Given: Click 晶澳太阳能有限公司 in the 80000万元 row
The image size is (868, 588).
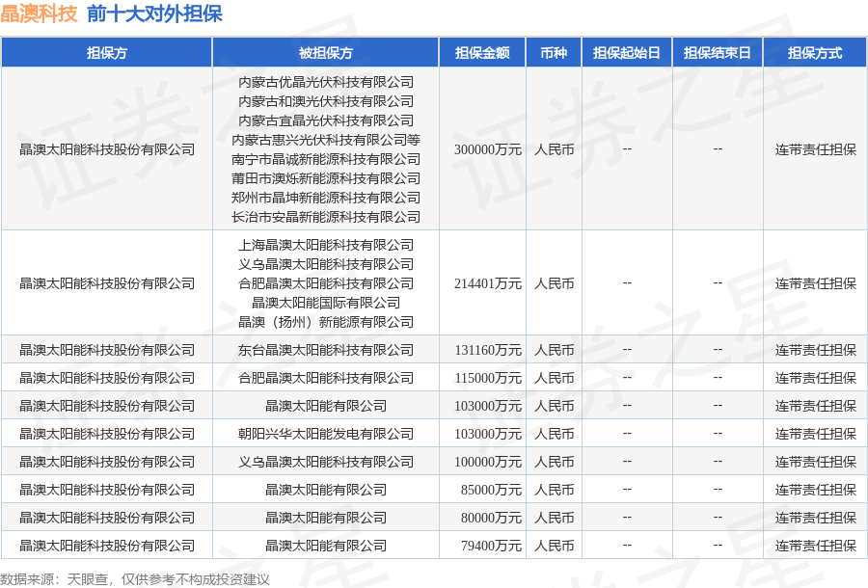Looking at the screenshot, I should (x=326, y=518).
